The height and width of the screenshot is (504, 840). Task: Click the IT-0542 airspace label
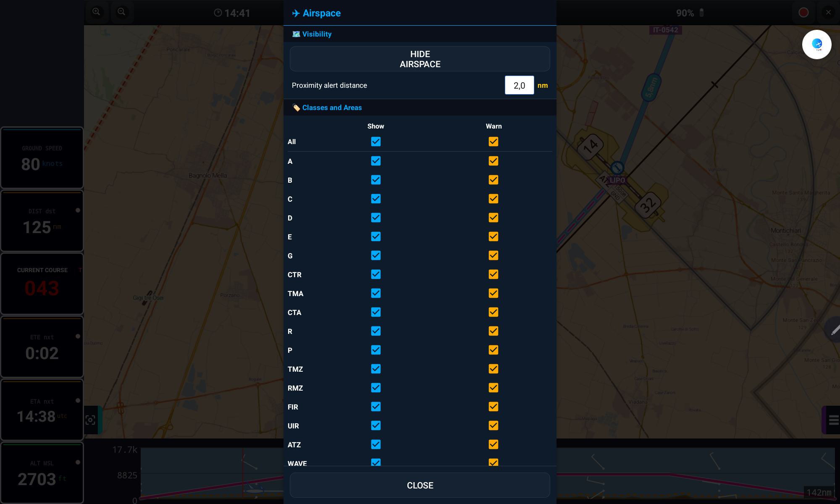pyautogui.click(x=666, y=30)
